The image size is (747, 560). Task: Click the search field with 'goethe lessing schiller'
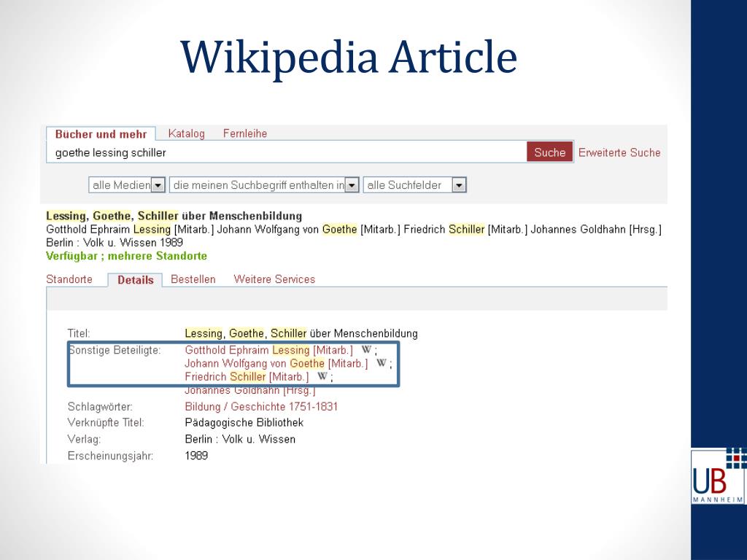click(x=287, y=152)
